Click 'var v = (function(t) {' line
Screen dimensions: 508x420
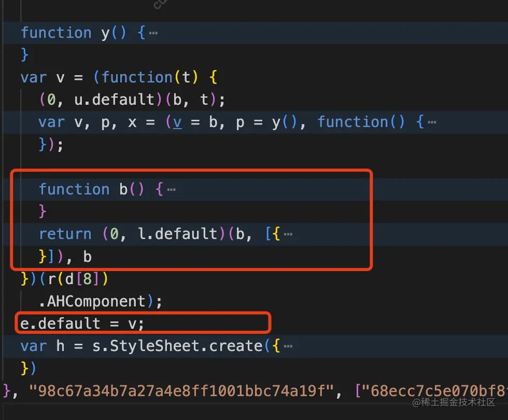click(119, 77)
